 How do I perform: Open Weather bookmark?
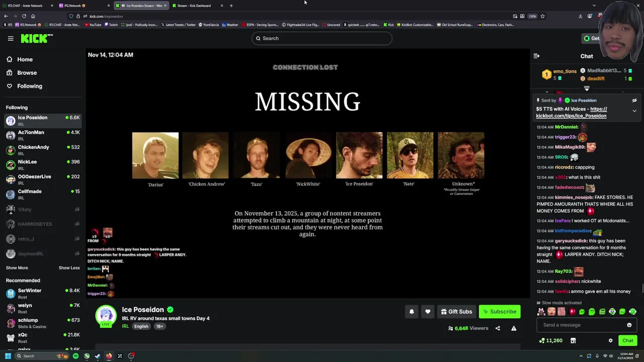[x=230, y=25]
